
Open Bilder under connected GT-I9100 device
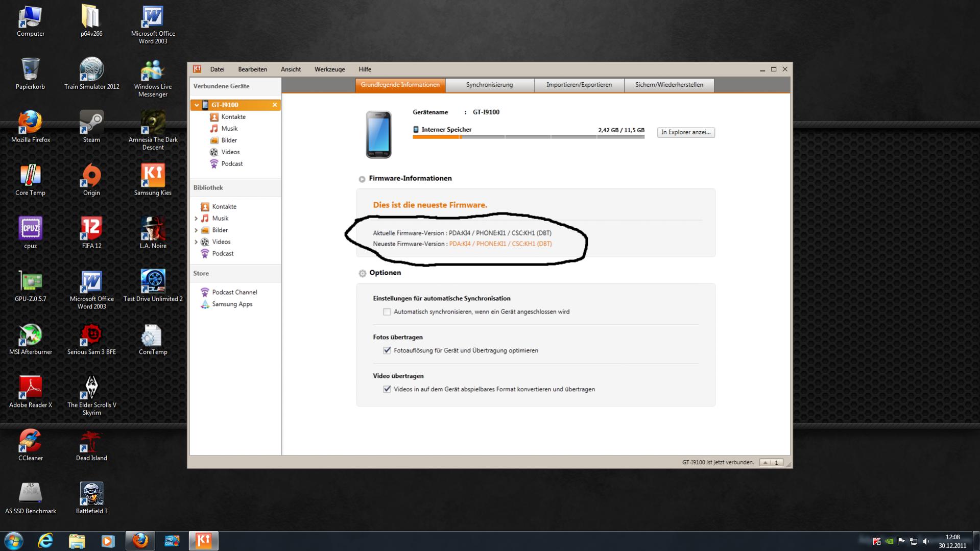click(223, 140)
